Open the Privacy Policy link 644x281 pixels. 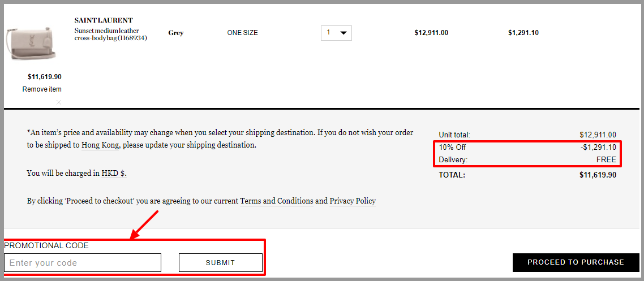(x=353, y=201)
